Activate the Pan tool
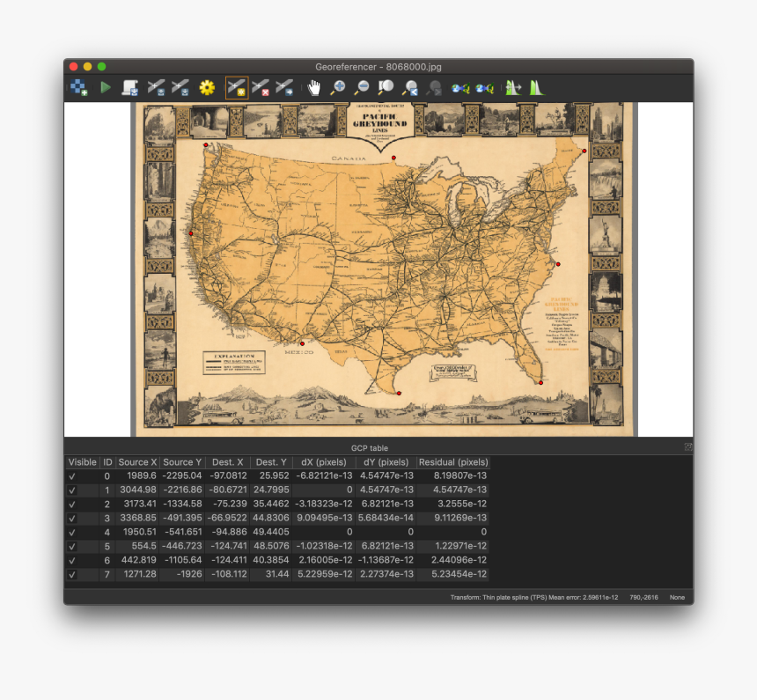The width and height of the screenshot is (757, 700). [312, 86]
